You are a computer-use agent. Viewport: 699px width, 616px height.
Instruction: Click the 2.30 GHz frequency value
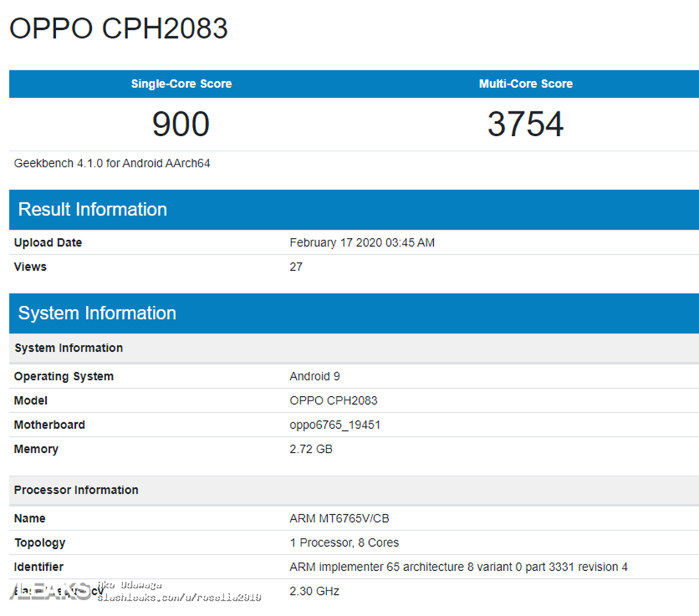pyautogui.click(x=315, y=591)
